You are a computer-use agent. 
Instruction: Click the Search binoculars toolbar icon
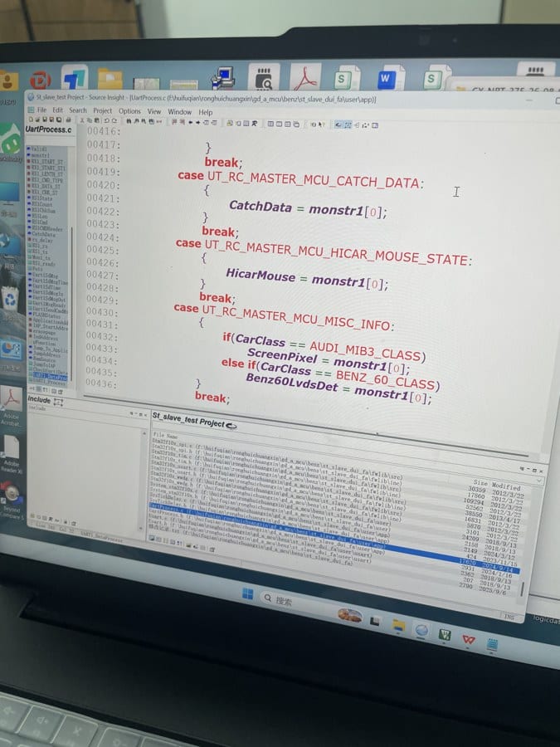coord(129,121)
